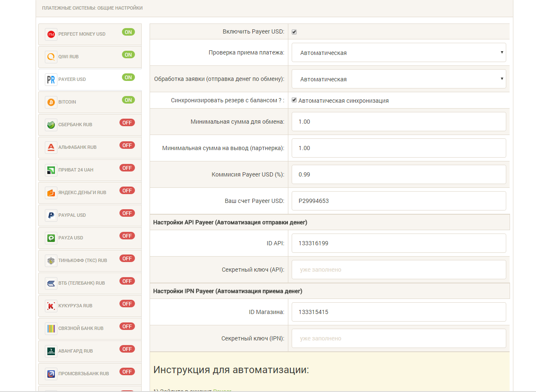Click the Инструкция для автоматизации heading
Viewport: 536px width, 392px height.
pyautogui.click(x=231, y=370)
